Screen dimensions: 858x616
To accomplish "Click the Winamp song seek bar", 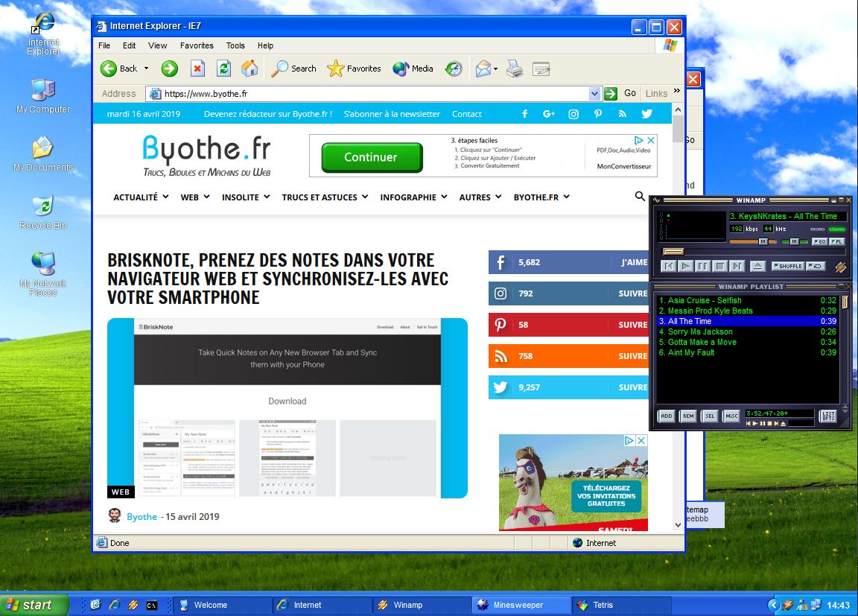I will coord(754,252).
